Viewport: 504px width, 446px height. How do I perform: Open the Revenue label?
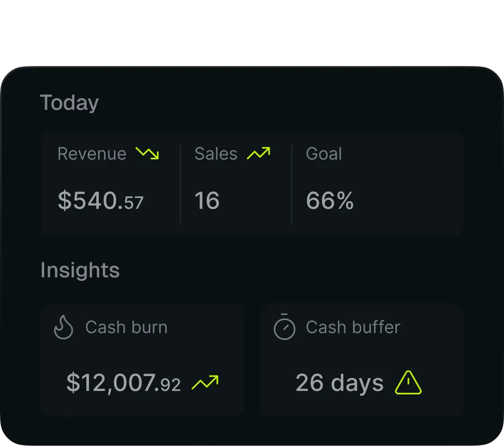pyautogui.click(x=92, y=153)
